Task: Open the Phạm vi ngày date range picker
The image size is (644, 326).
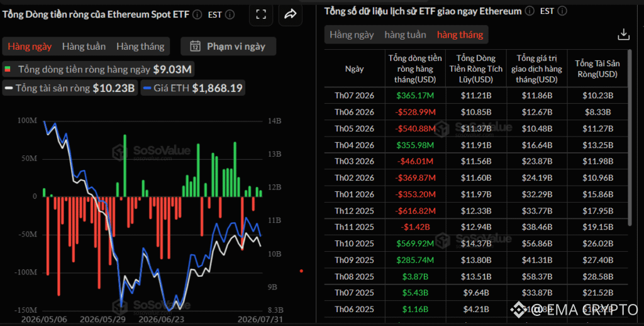Action: pyautogui.click(x=228, y=46)
